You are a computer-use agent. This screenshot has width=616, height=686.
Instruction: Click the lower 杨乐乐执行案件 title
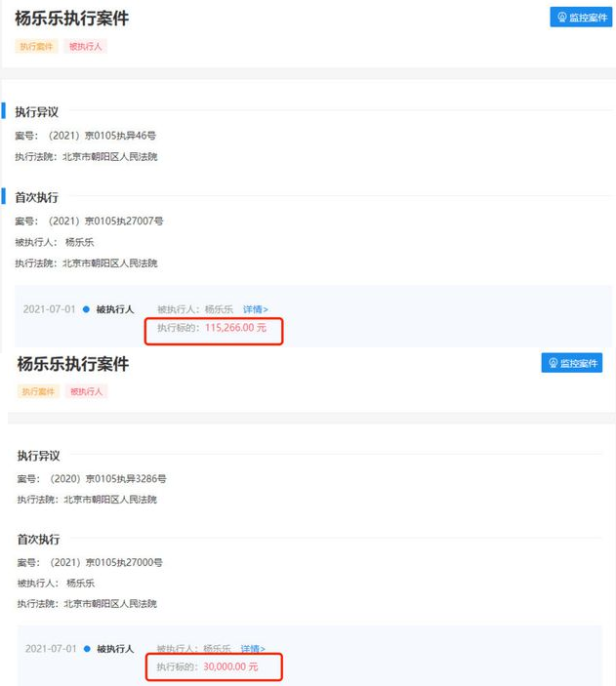pos(72,364)
